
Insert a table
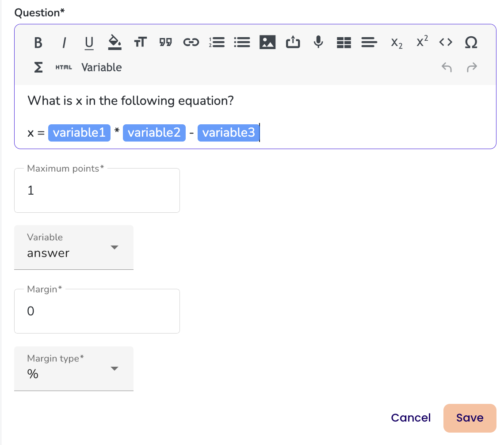tap(344, 42)
